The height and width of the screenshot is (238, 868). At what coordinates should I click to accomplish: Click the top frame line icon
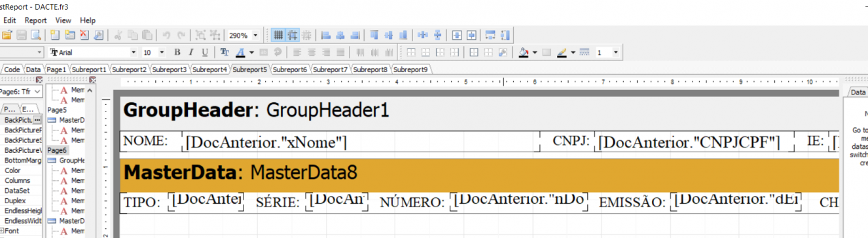click(x=411, y=52)
